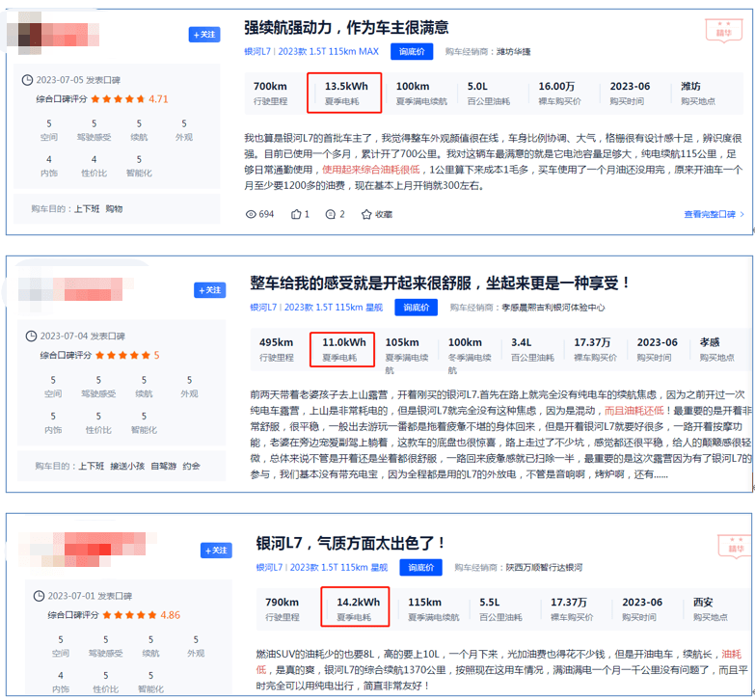Image resolution: width=755 pixels, height=700 pixels.
Task: Follow the author of the 强续航强动力 review
Action: tap(204, 35)
